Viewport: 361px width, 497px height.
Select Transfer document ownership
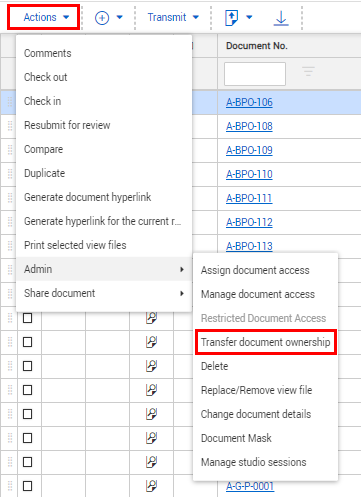pos(265,342)
